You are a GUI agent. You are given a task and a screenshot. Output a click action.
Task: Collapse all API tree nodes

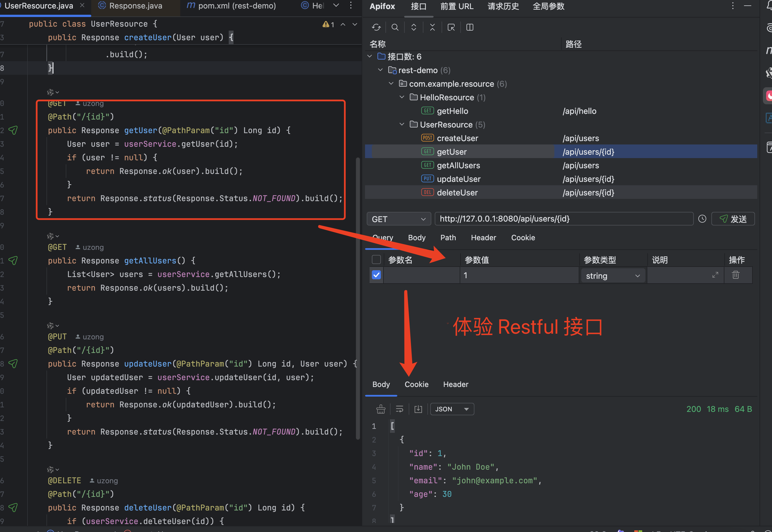432,27
